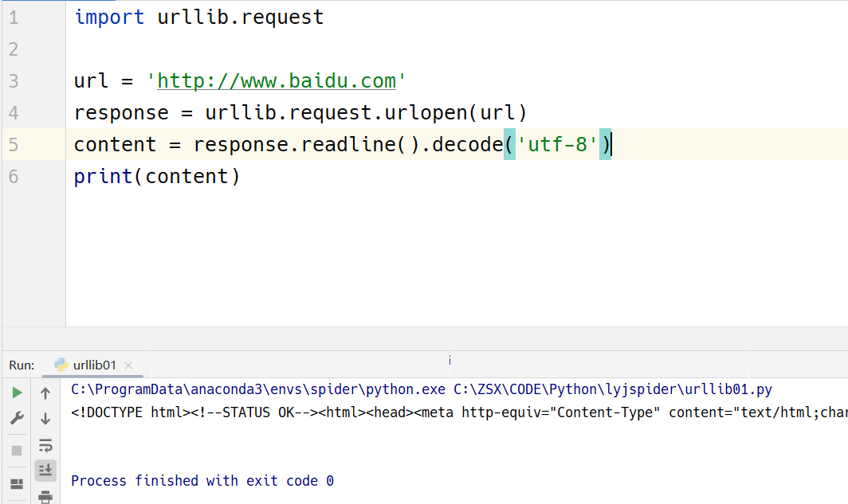Click the Run: panel label
The image size is (848, 504).
pyautogui.click(x=22, y=365)
